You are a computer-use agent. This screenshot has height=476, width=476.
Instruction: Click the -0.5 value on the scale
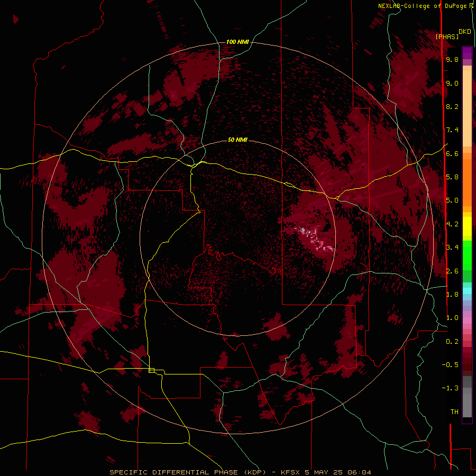(x=450, y=365)
